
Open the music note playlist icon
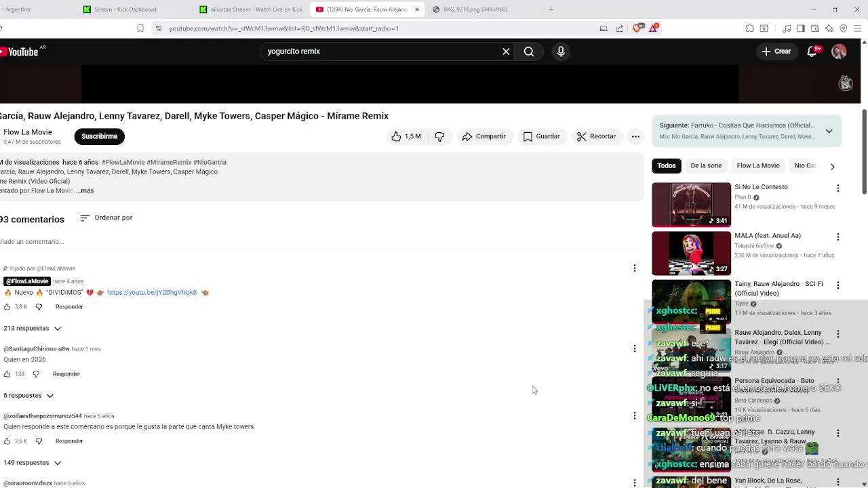(787, 28)
